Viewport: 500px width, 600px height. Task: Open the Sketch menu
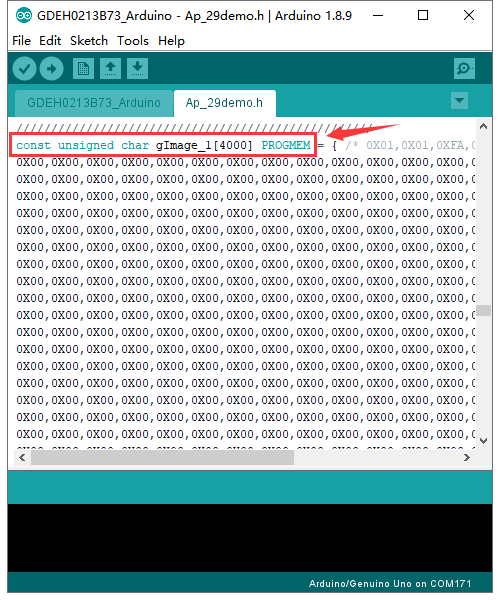pos(89,41)
